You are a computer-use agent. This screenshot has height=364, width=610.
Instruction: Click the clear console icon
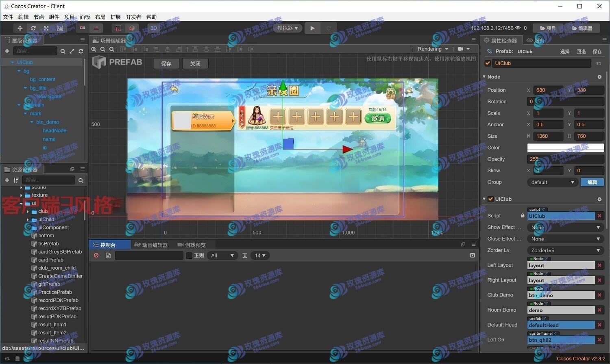(96, 256)
